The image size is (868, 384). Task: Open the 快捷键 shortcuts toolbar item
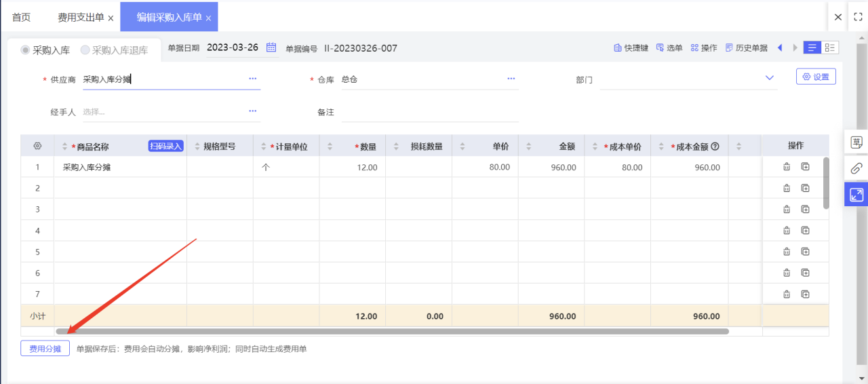[631, 48]
